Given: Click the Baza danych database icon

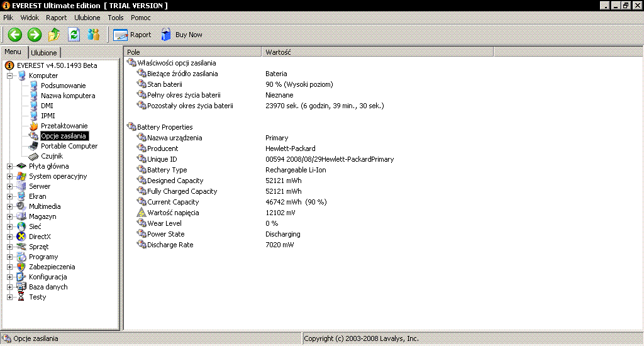Looking at the screenshot, I should coord(21,287).
